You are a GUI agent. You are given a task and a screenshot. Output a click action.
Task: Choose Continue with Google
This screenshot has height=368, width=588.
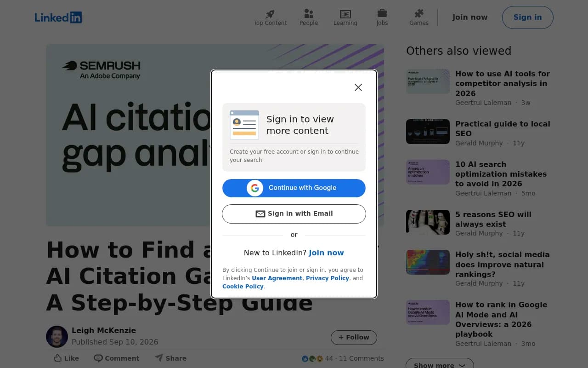294,188
